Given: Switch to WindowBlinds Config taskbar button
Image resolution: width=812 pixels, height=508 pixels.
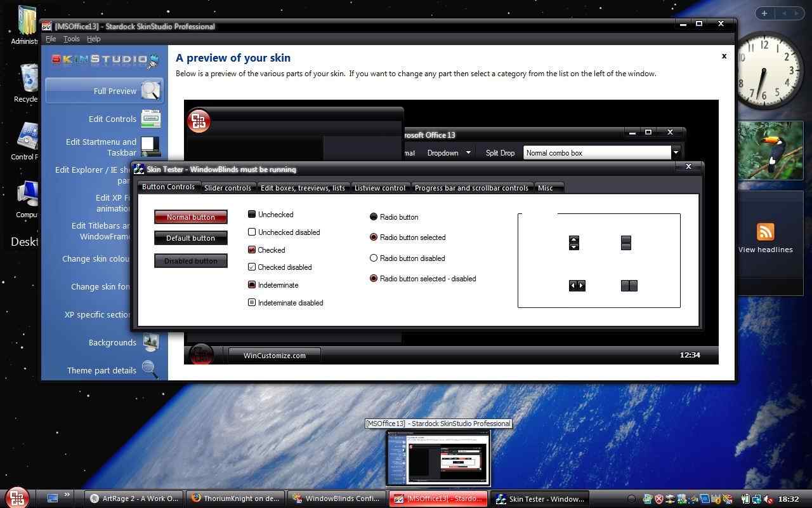Looking at the screenshot, I should 337,498.
